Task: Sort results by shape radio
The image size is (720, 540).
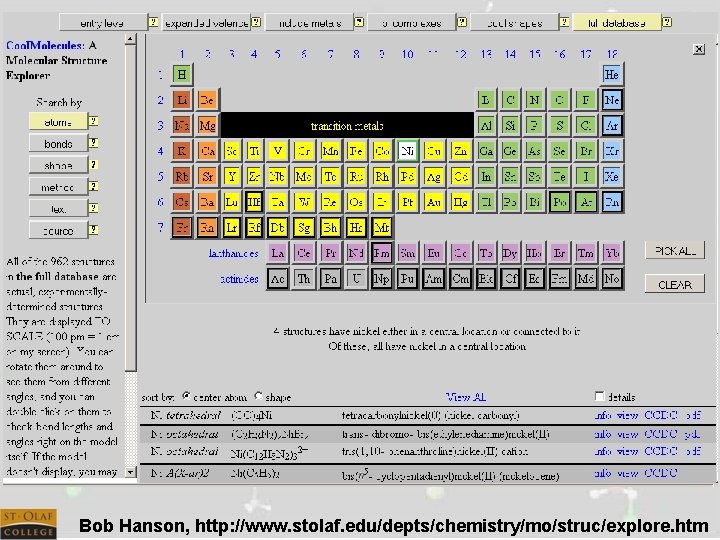Action: [x=259, y=396]
